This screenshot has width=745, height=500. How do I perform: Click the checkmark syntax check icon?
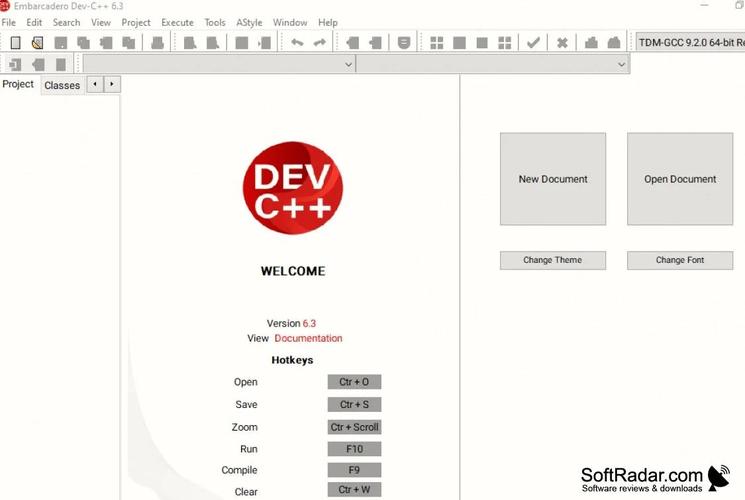(x=533, y=43)
